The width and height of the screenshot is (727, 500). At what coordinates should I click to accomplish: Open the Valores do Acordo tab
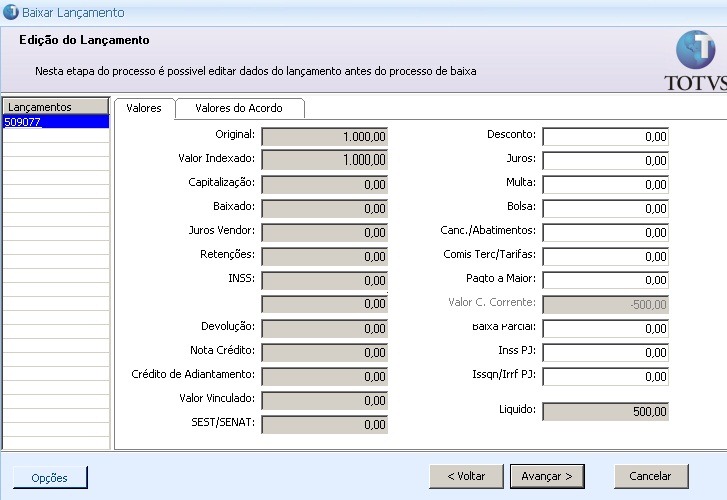(x=239, y=108)
